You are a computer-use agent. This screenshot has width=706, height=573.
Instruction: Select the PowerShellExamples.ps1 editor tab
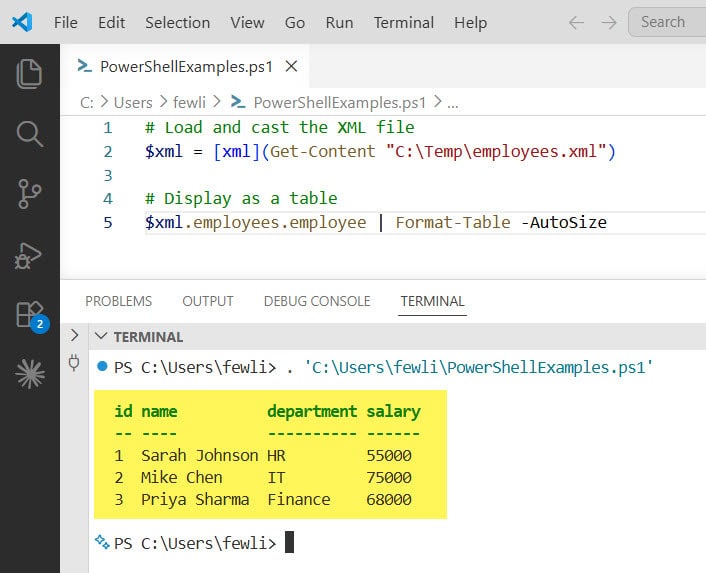tap(186, 67)
